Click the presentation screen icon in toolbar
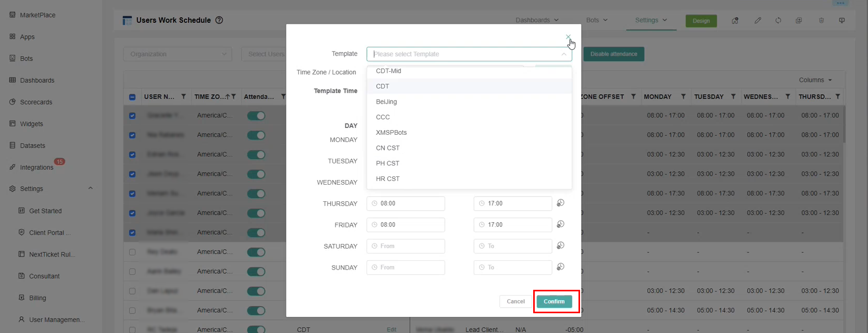 (842, 21)
